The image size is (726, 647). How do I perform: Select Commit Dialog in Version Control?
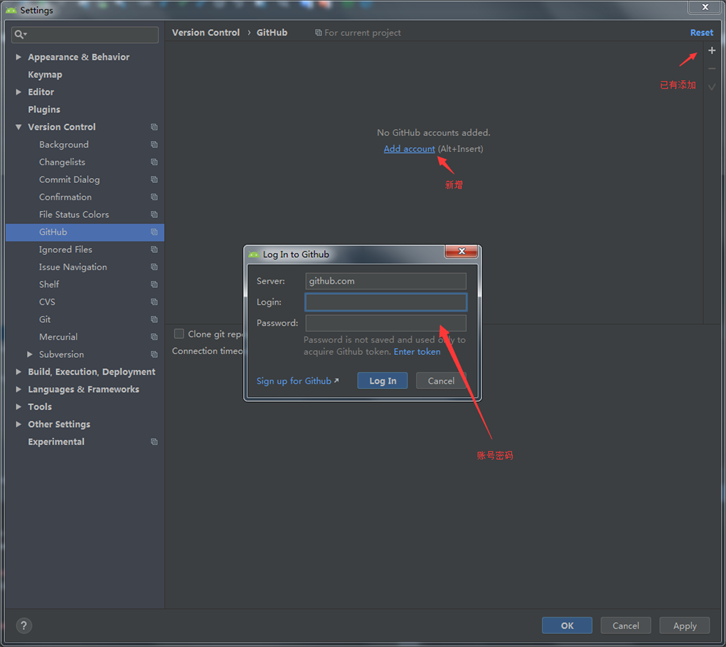tap(69, 180)
